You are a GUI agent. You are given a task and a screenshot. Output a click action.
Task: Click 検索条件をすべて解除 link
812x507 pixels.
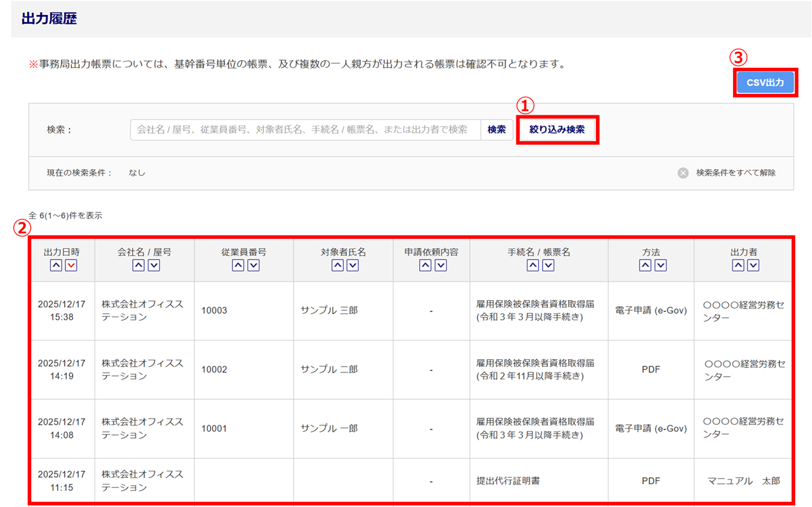pyautogui.click(x=736, y=173)
